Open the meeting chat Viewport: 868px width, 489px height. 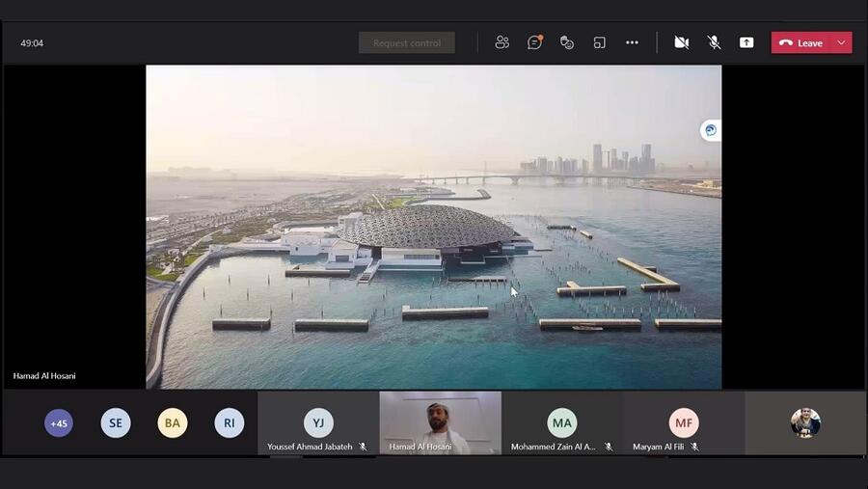[x=534, y=42]
